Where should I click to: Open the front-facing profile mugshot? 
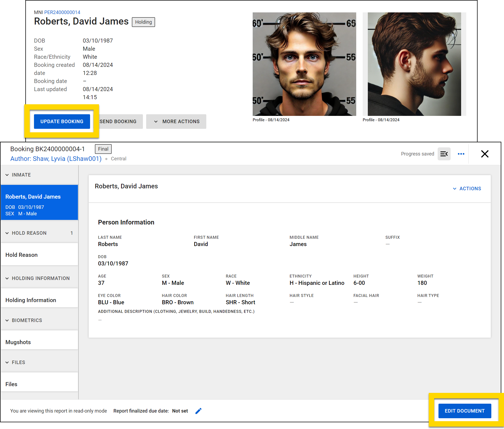coord(304,64)
